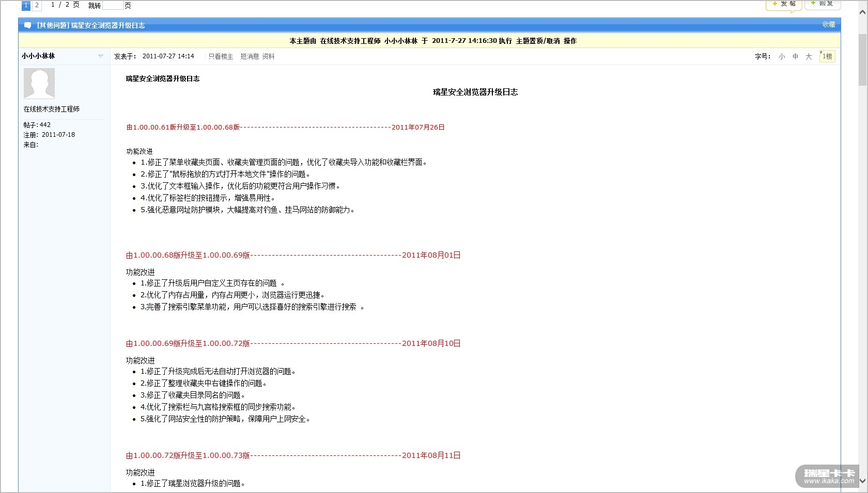Go to page 1 of the thread
The height and width of the screenshot is (493, 868).
point(26,5)
